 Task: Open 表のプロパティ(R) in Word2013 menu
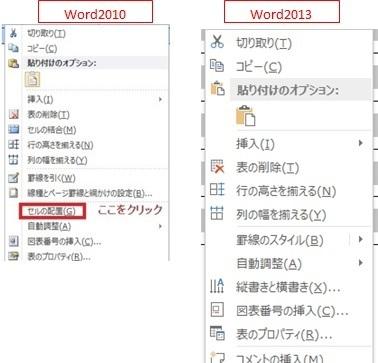coord(284,334)
